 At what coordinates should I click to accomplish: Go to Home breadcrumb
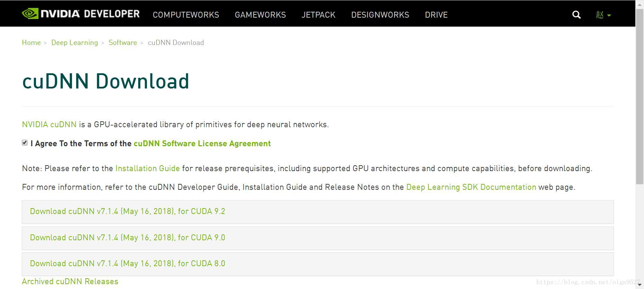(31, 43)
